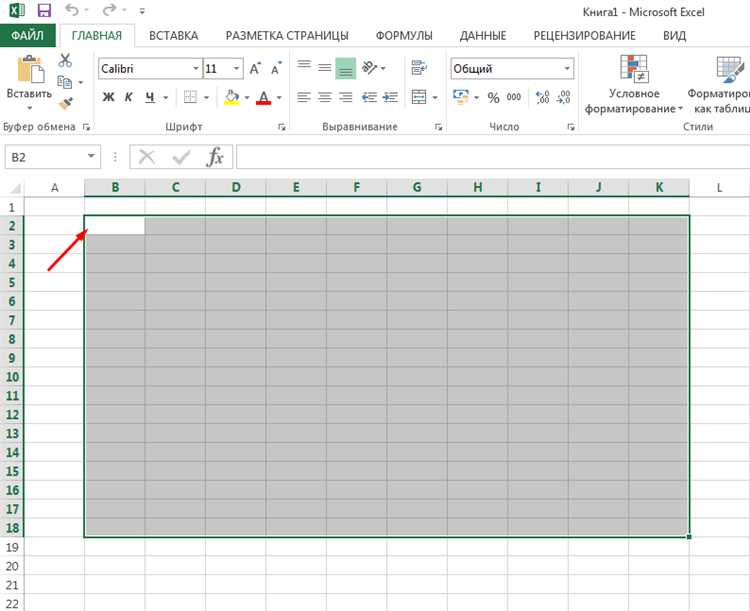Decrease the font size with the small A
The height and width of the screenshot is (611, 750).
coord(276,68)
